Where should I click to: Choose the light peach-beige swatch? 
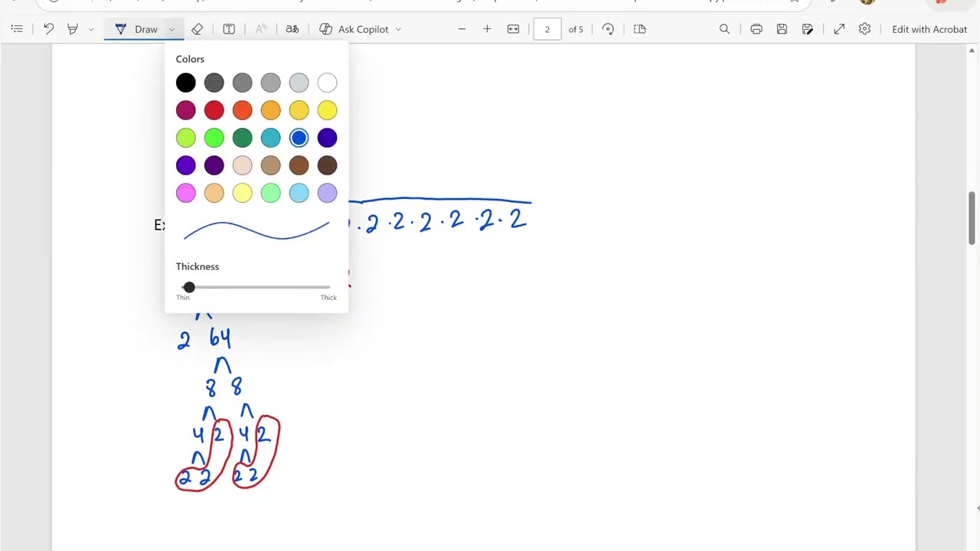[x=242, y=165]
